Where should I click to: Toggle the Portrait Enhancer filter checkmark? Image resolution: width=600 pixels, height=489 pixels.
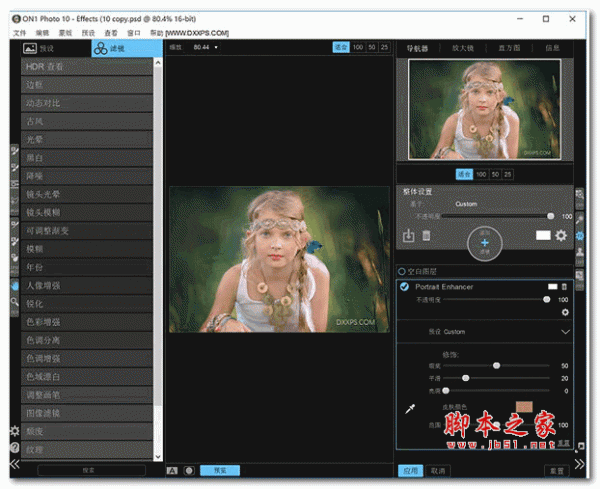[404, 287]
